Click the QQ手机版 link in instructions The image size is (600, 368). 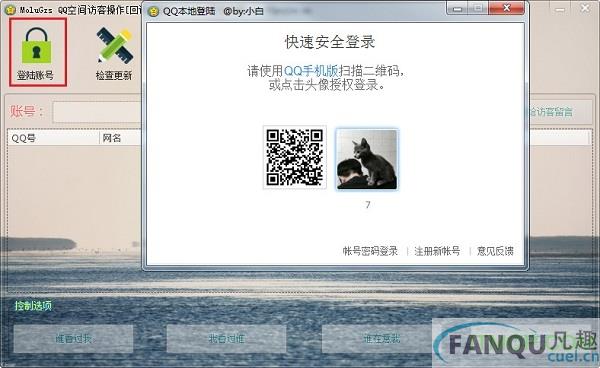click(311, 71)
